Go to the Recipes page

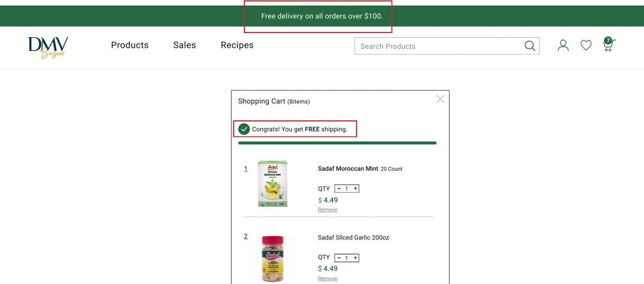click(237, 45)
